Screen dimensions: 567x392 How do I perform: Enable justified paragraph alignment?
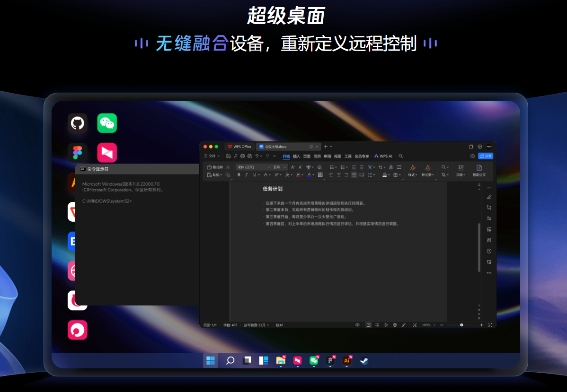tap(354, 175)
